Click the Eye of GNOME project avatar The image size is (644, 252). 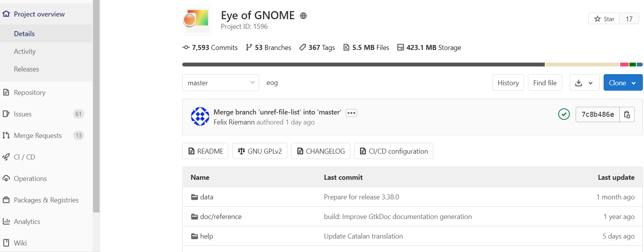tap(197, 20)
